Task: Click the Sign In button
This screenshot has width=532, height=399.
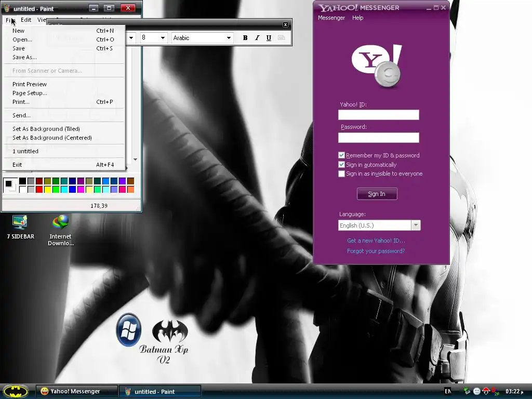Action: (377, 194)
